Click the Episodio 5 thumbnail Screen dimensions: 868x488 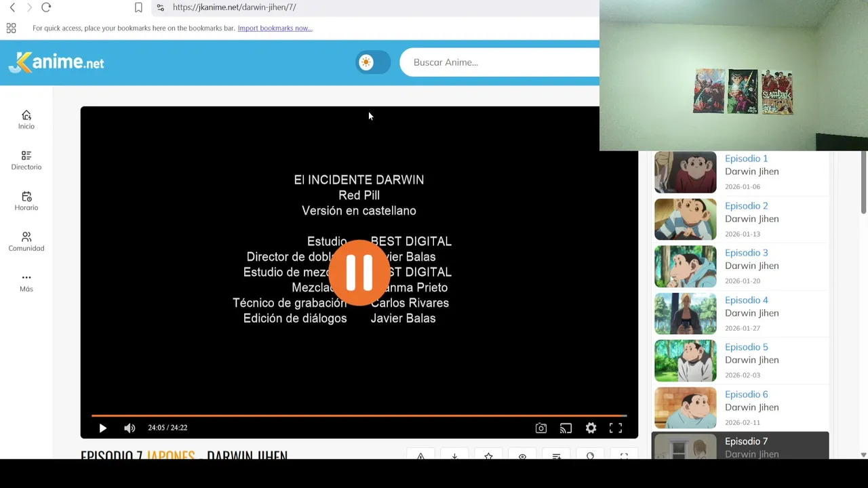(685, 361)
